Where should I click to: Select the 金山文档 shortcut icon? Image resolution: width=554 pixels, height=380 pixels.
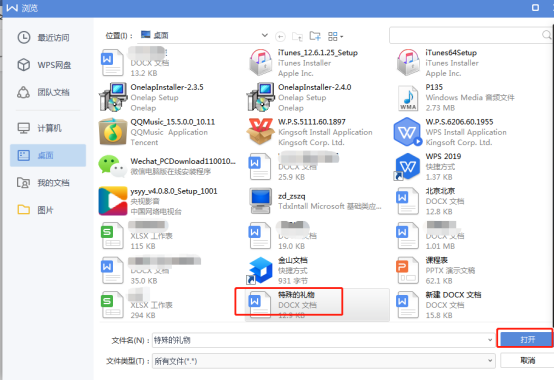click(x=260, y=271)
